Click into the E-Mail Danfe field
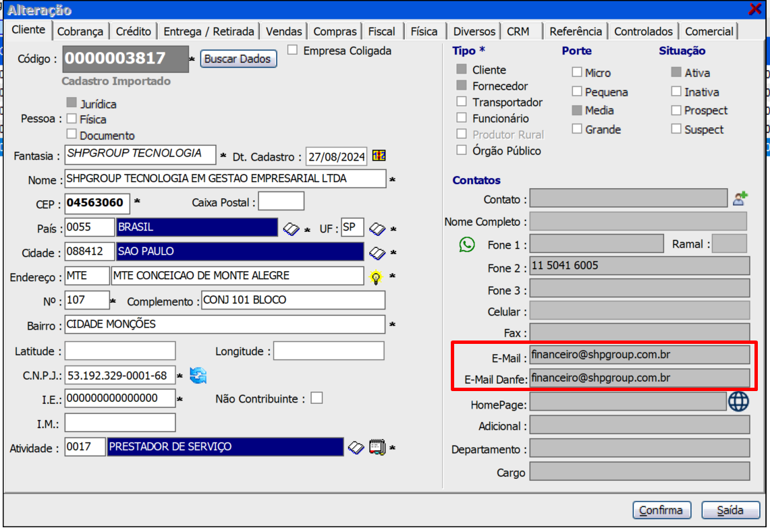 639,378
